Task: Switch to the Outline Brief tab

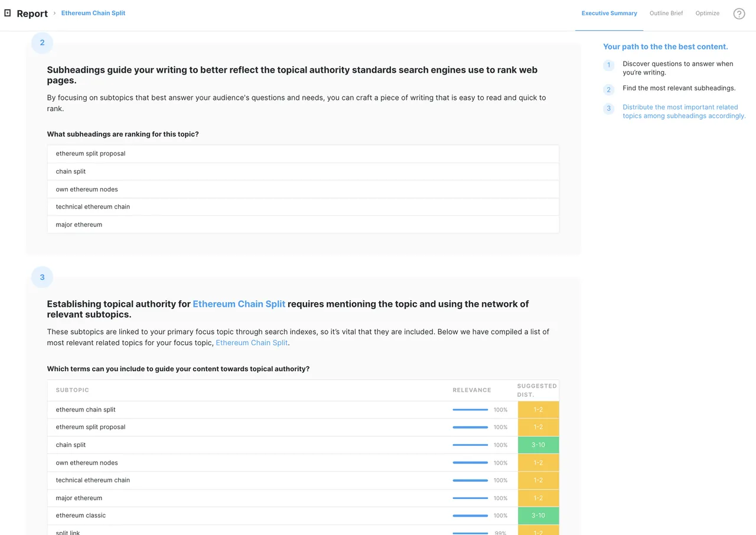Action: point(666,13)
